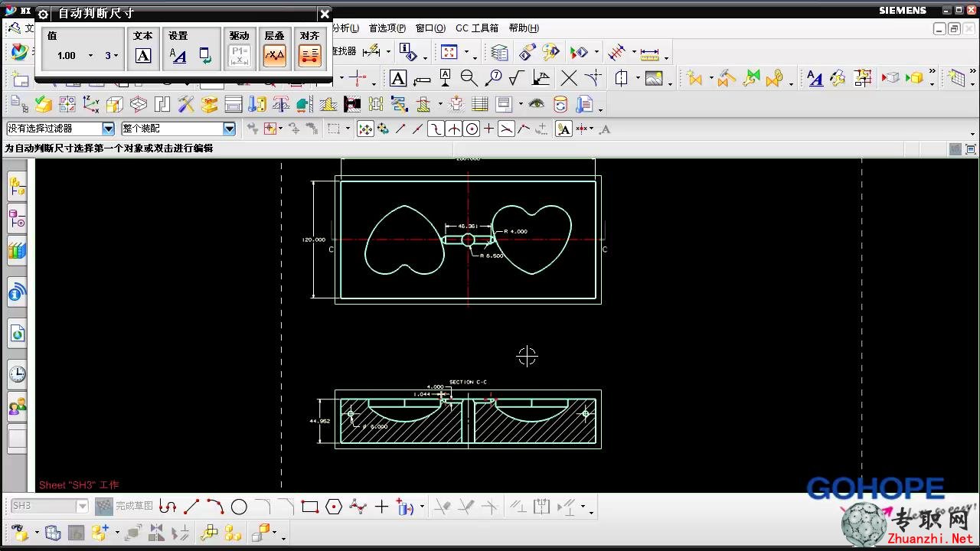Screen dimensions: 980x551
Task: Select the Line sketch tool
Action: (191, 507)
